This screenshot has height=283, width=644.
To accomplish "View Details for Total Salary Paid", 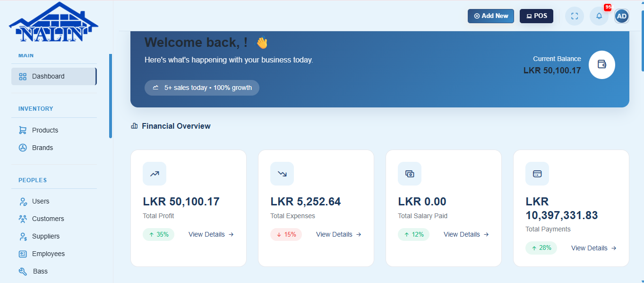I will pyautogui.click(x=466, y=234).
